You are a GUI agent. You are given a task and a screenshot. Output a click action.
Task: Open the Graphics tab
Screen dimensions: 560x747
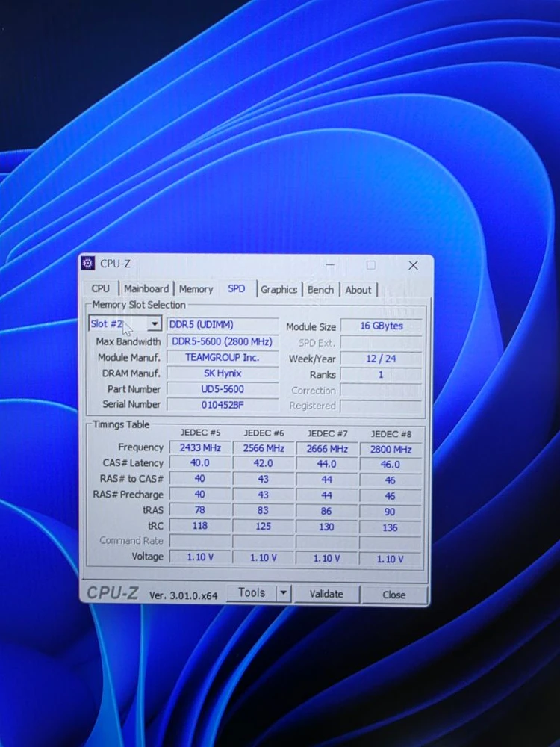coord(279,290)
